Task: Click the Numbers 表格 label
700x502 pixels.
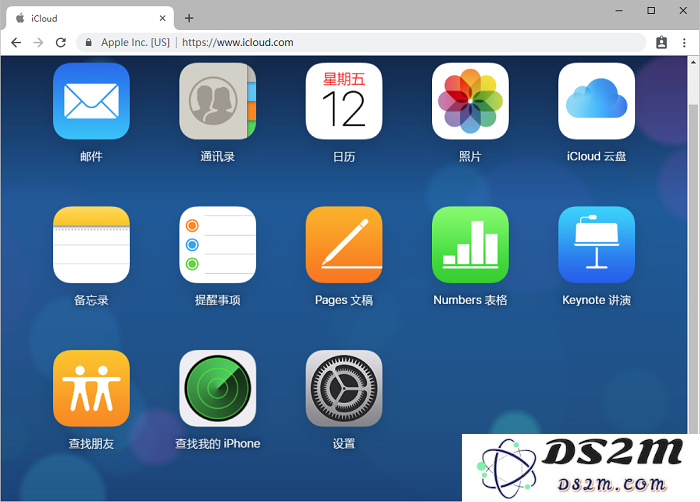Action: 470,300
